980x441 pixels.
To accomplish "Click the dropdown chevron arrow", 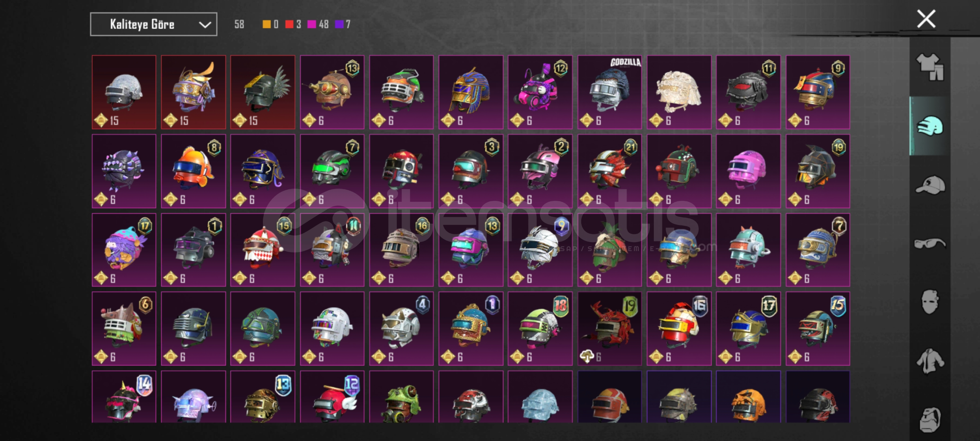I will pyautogui.click(x=205, y=25).
